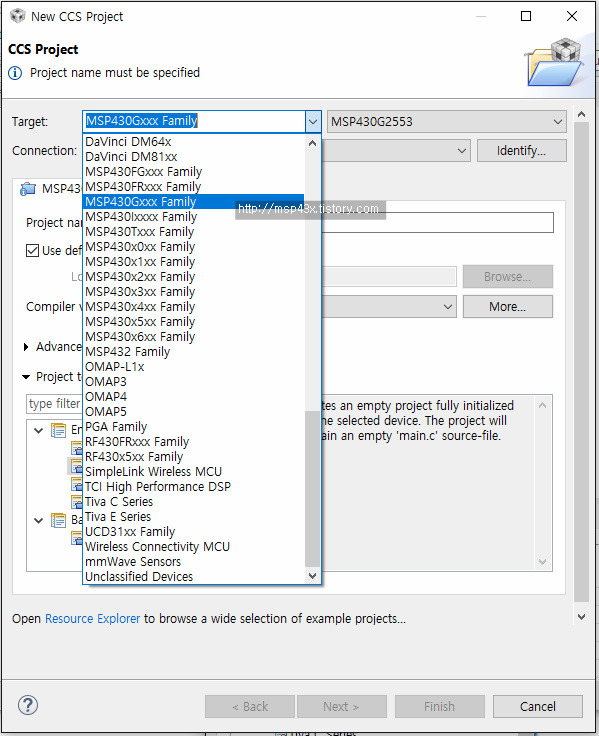Maximize the New CCS Project window
The image size is (599, 736).
click(x=526, y=16)
